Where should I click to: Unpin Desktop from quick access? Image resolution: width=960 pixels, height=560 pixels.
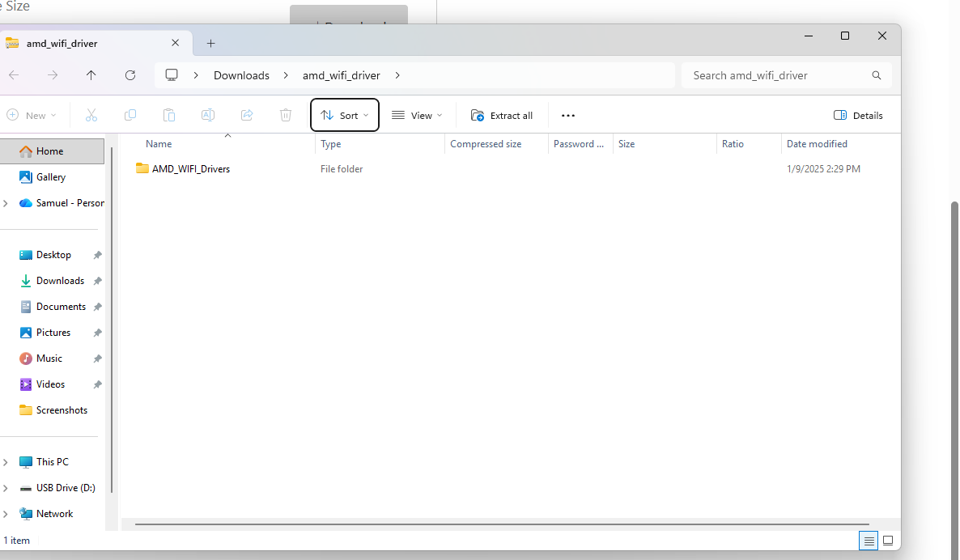point(97,255)
